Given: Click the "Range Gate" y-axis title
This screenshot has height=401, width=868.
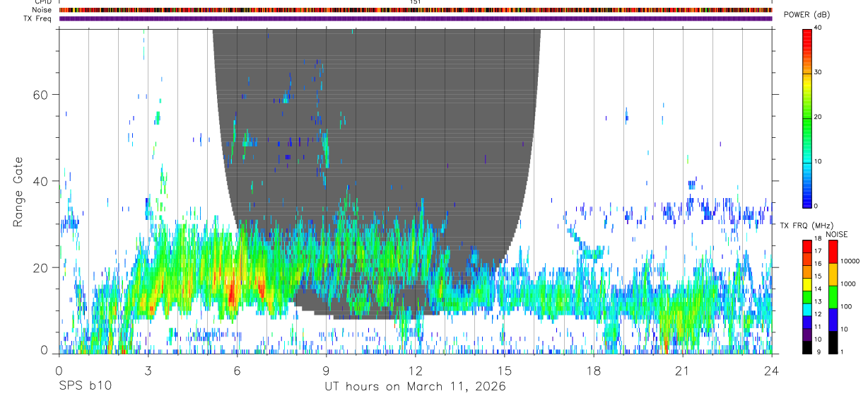Looking at the screenshot, I should [x=19, y=192].
